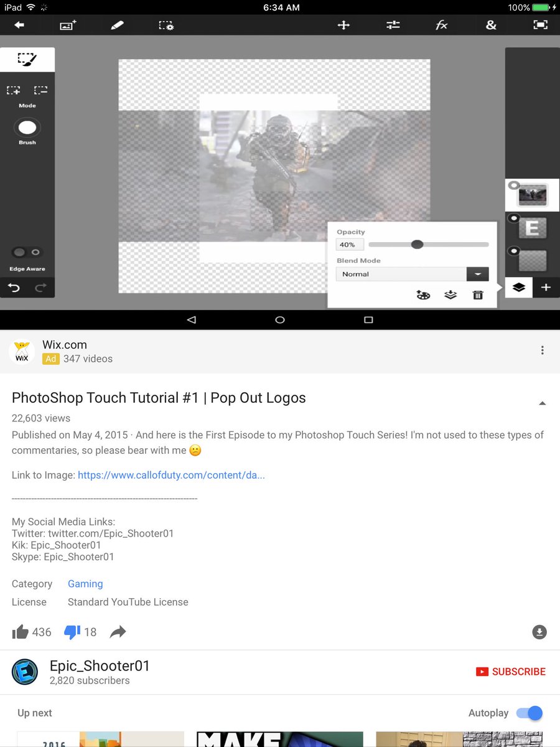
Task: Open the fx effects menu
Action: coord(441,25)
